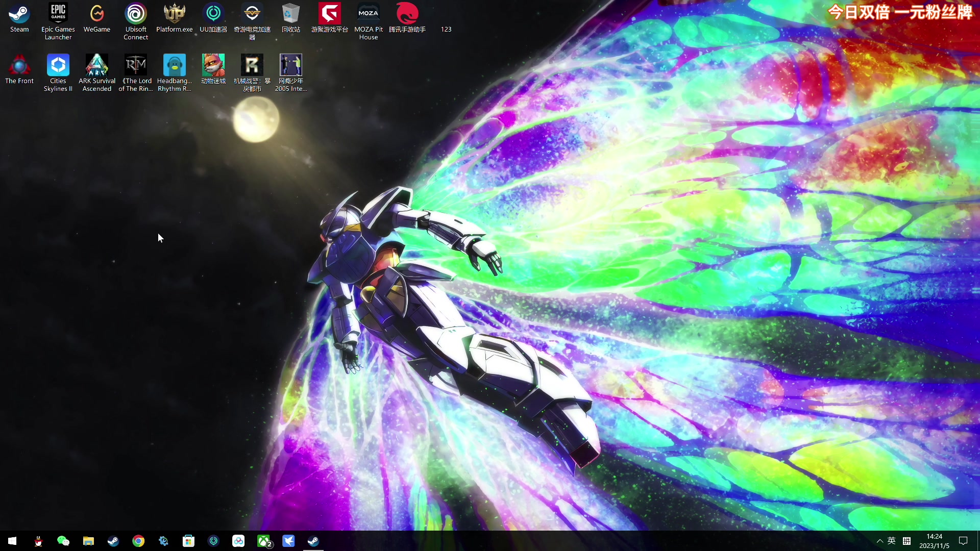
Task: Select The Lord of The Rings shortcut
Action: pyautogui.click(x=136, y=73)
